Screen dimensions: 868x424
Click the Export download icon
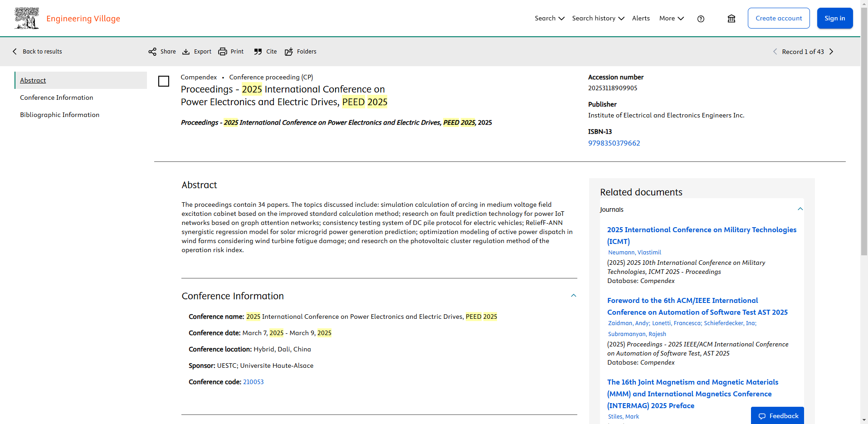[186, 52]
